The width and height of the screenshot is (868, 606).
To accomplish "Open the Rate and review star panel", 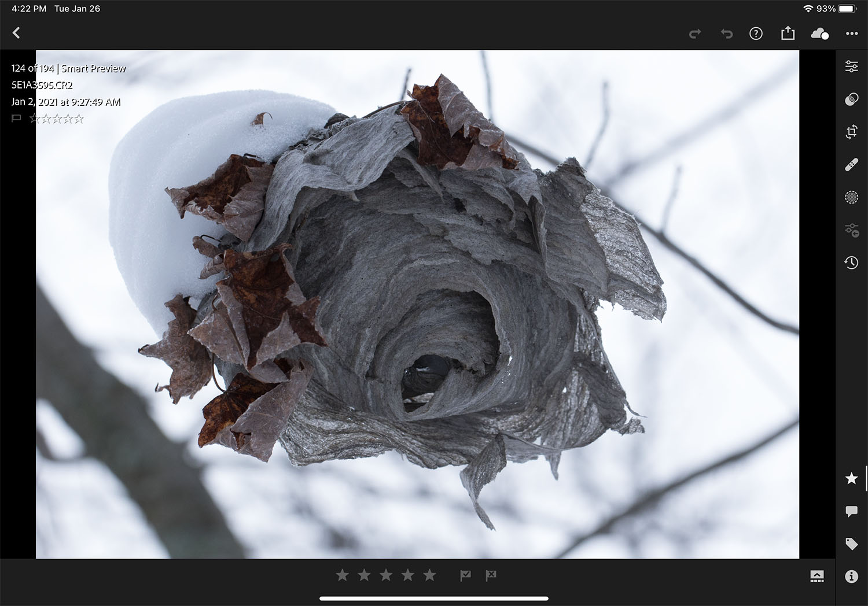I will tap(852, 478).
